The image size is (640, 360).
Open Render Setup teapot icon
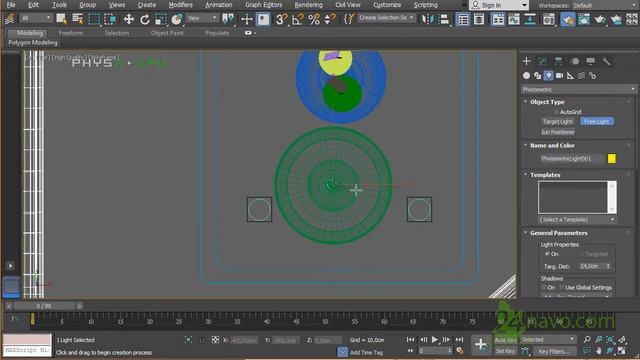568,19
